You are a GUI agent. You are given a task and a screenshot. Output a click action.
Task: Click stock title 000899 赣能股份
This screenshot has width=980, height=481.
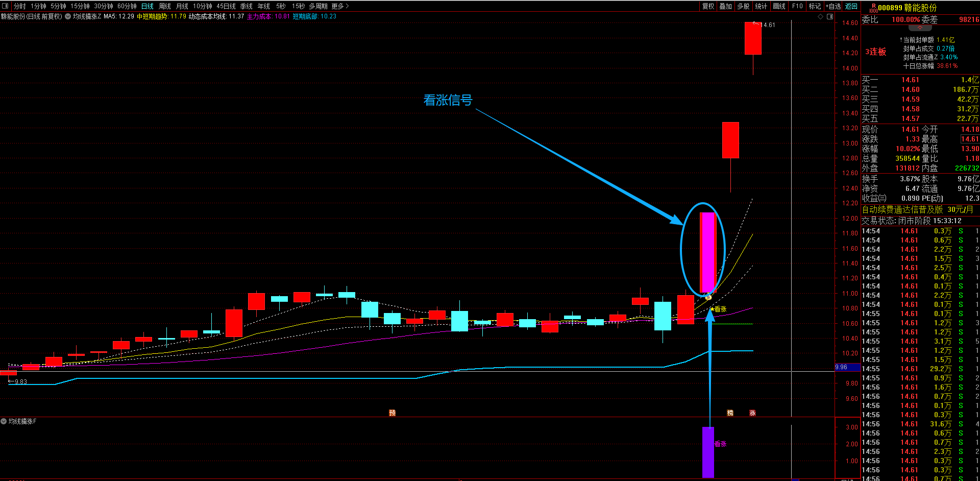(907, 8)
